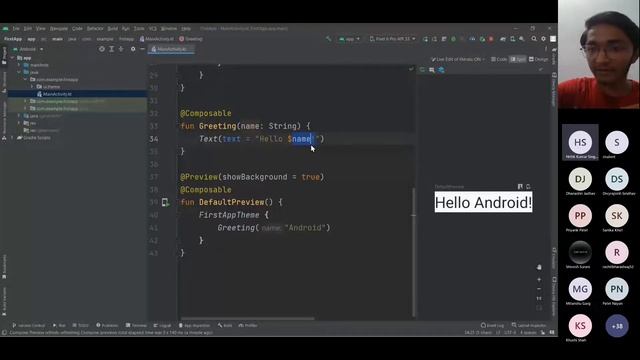The image size is (640, 360).
Task: Collapse the java folder node
Action: (x=19, y=72)
